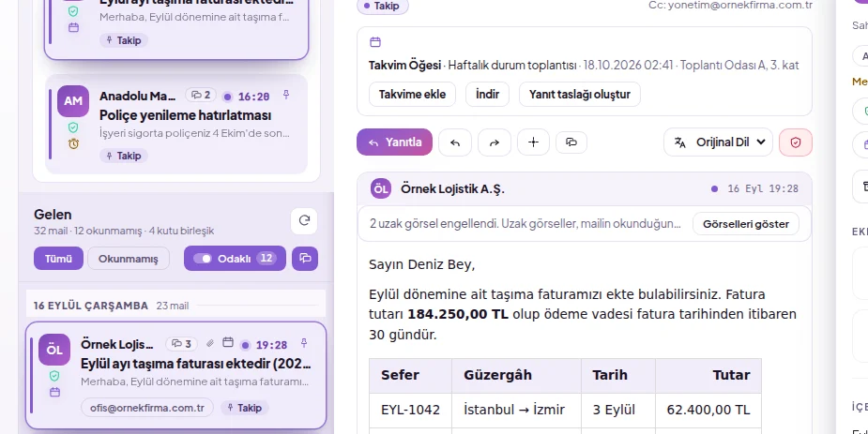This screenshot has width=868, height=434.
Task: Open the Orijinal Dil language dropdown
Action: click(x=718, y=142)
